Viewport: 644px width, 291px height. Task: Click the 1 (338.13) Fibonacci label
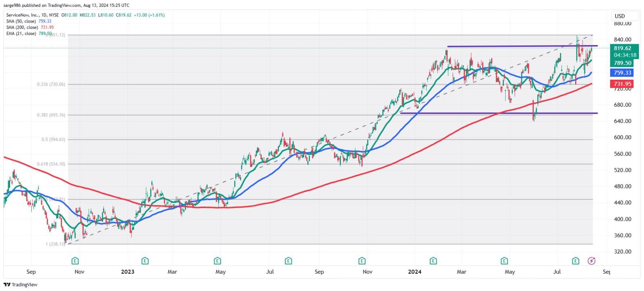click(55, 244)
